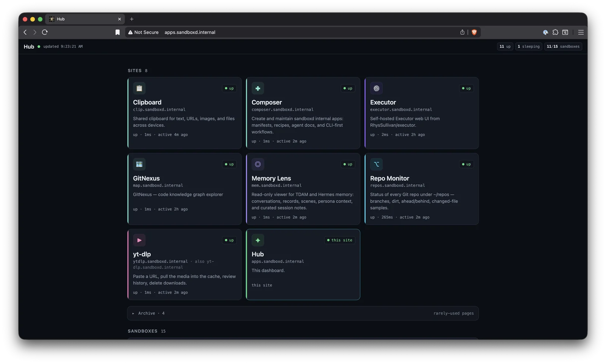Click the '1 sleeping' status badge
Screen dimensions: 606x364
point(529,47)
